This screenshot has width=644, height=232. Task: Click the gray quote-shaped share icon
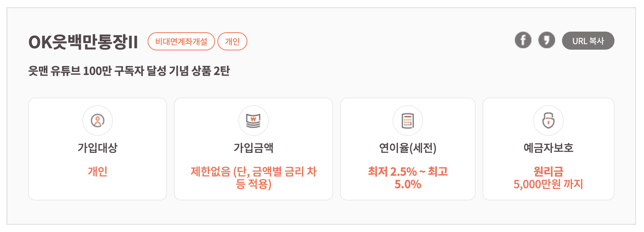[x=546, y=40]
